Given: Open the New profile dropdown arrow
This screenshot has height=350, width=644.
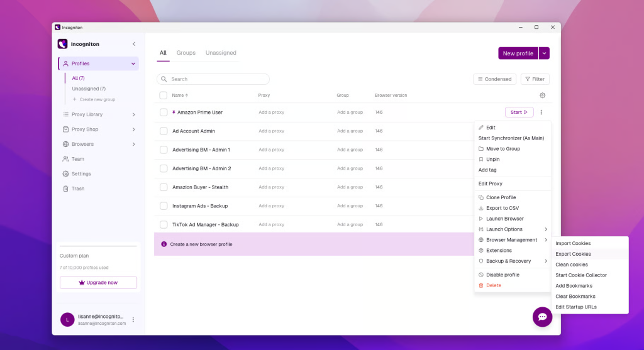Looking at the screenshot, I should [544, 53].
